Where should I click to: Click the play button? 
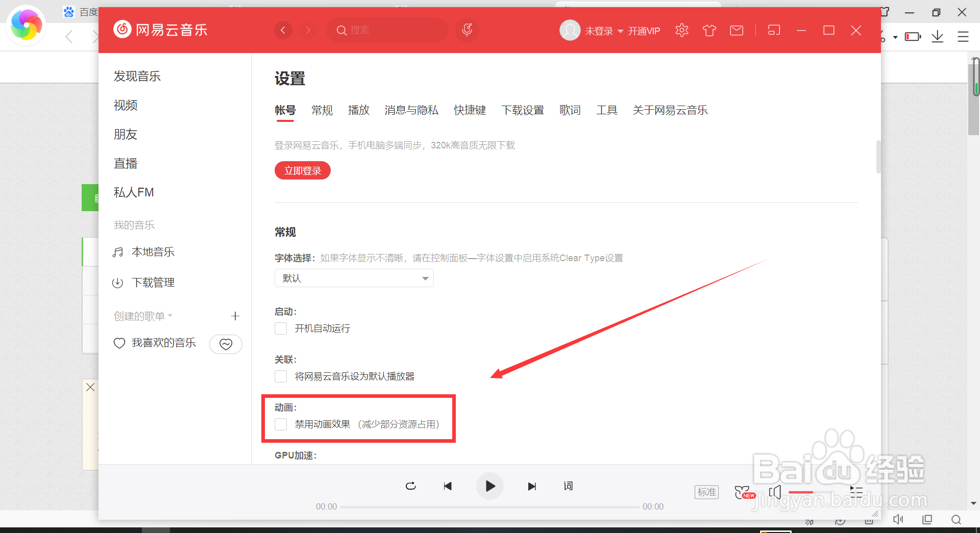point(490,486)
